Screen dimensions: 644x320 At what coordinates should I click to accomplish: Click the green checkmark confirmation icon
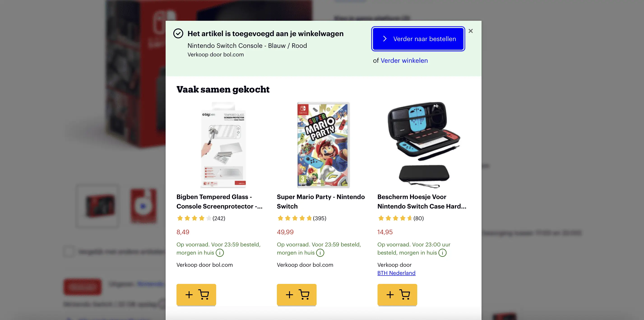(178, 33)
